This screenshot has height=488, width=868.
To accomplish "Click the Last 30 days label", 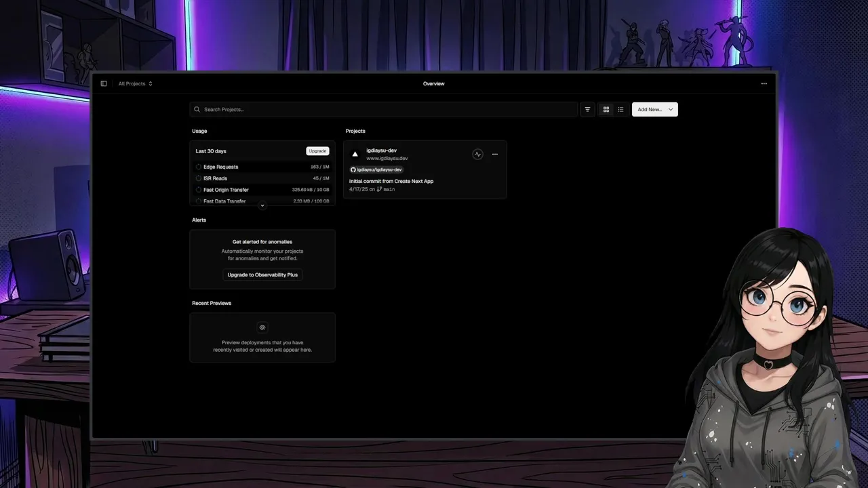I will 211,151.
